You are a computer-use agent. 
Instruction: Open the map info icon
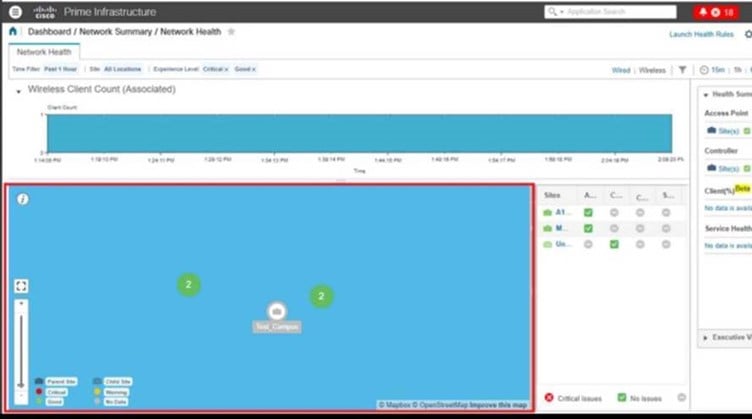23,199
